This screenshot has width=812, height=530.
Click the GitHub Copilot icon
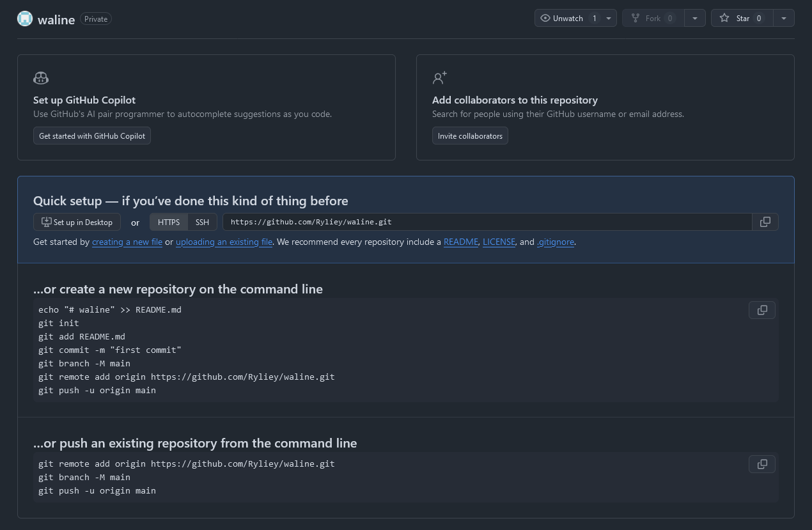pyautogui.click(x=40, y=77)
